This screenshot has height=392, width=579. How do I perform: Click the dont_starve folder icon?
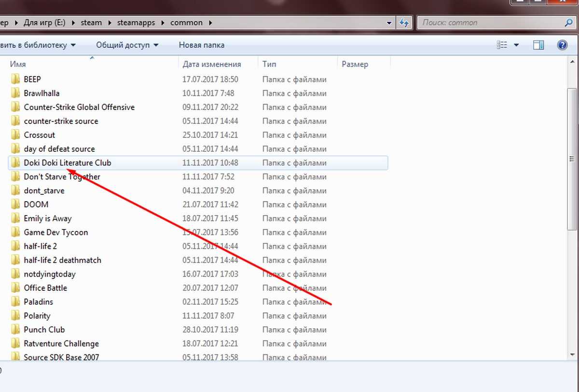[15, 191]
